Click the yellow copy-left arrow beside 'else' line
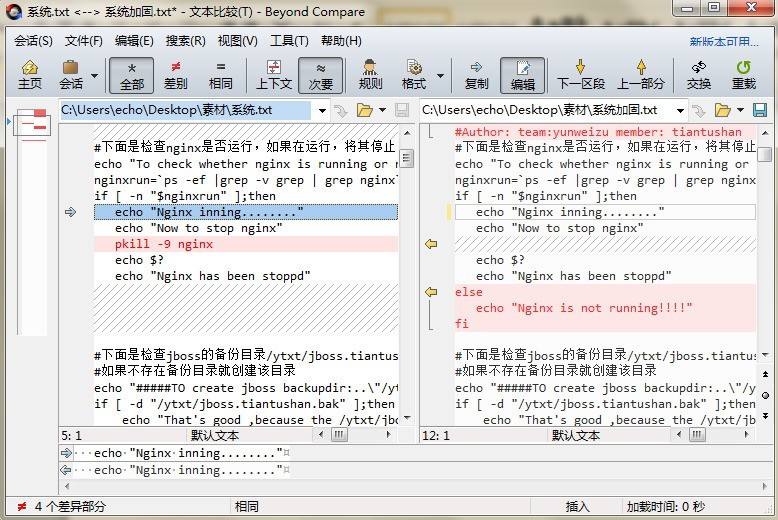778x520 pixels. click(431, 292)
